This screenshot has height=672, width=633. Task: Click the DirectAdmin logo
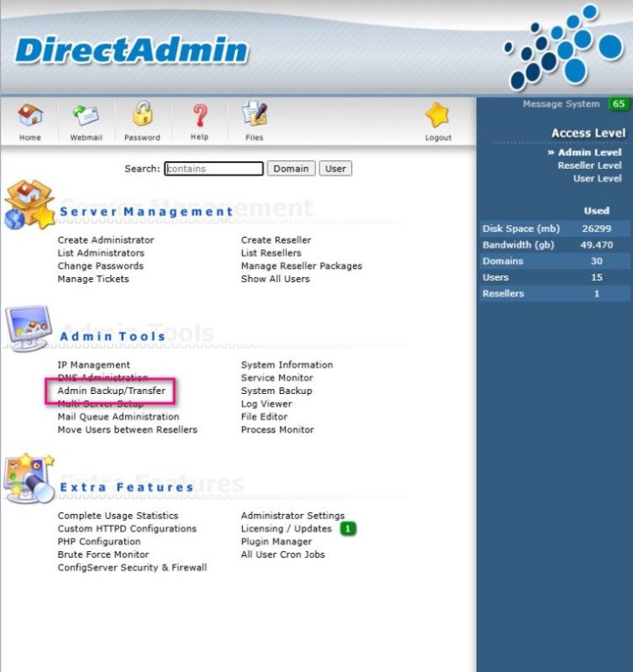coord(132,50)
